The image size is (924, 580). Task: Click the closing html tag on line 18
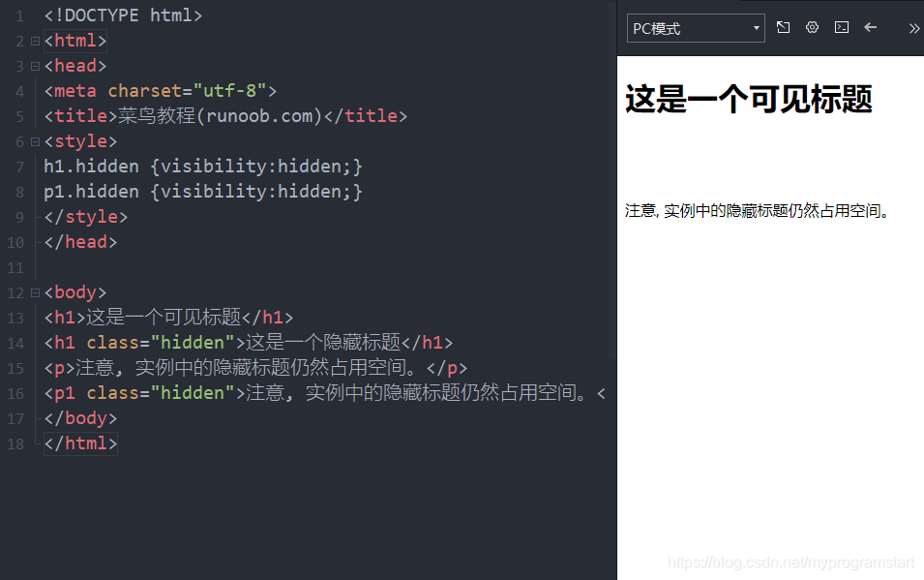(x=79, y=443)
